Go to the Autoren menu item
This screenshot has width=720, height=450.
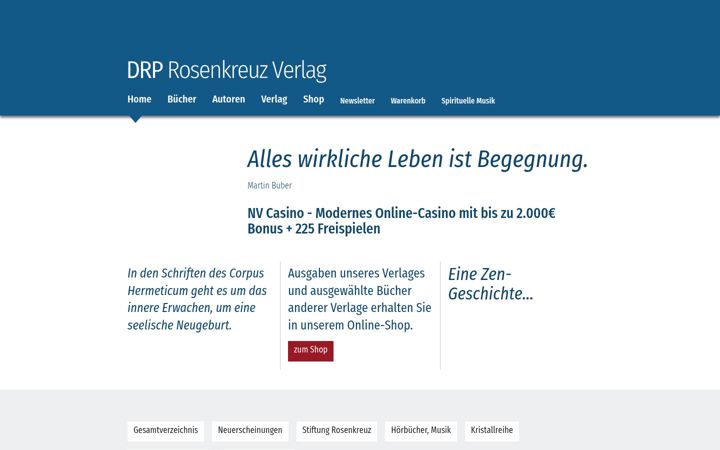[x=228, y=99]
